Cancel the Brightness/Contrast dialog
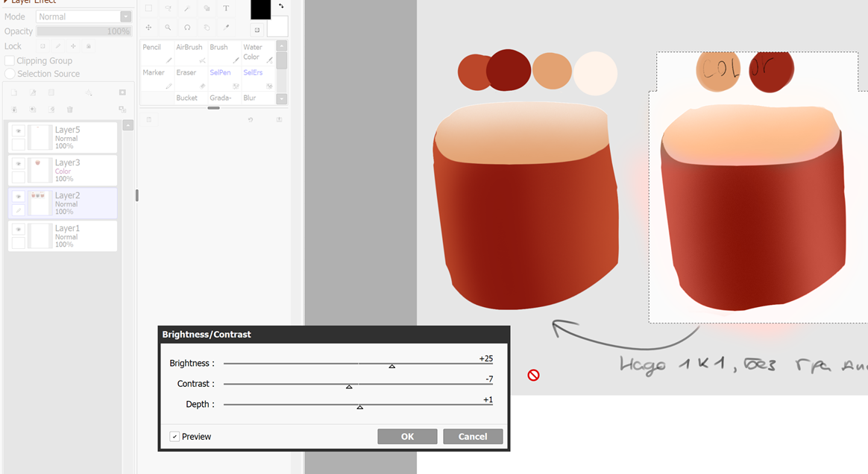This screenshot has height=474, width=868. coord(473,437)
